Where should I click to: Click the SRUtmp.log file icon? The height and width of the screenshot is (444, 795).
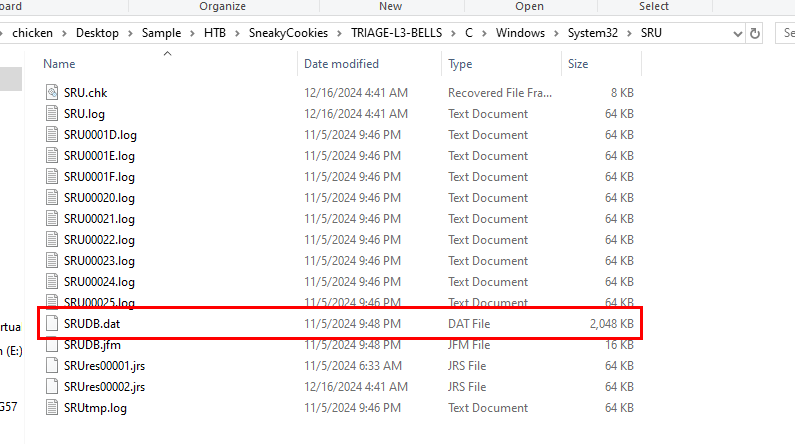click(53, 408)
